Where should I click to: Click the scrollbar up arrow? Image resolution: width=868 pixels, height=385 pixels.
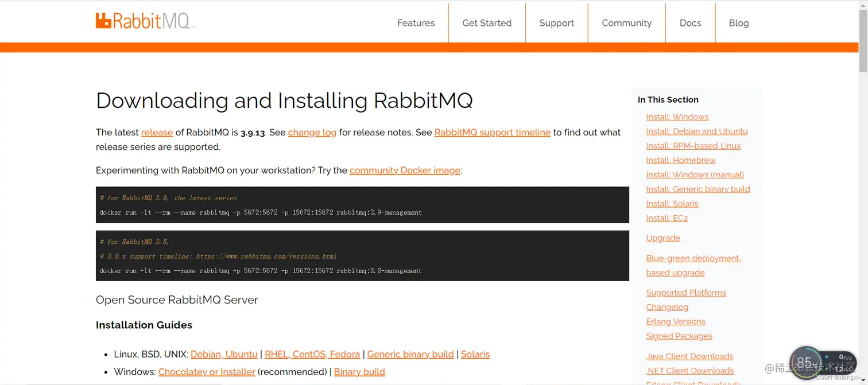[x=863, y=5]
